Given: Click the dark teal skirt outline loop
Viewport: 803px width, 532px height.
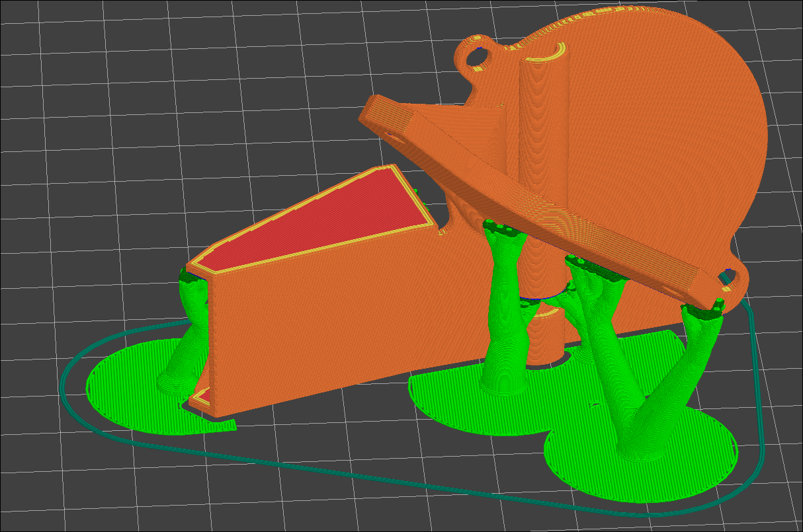Looking at the screenshot, I should coord(397,478).
